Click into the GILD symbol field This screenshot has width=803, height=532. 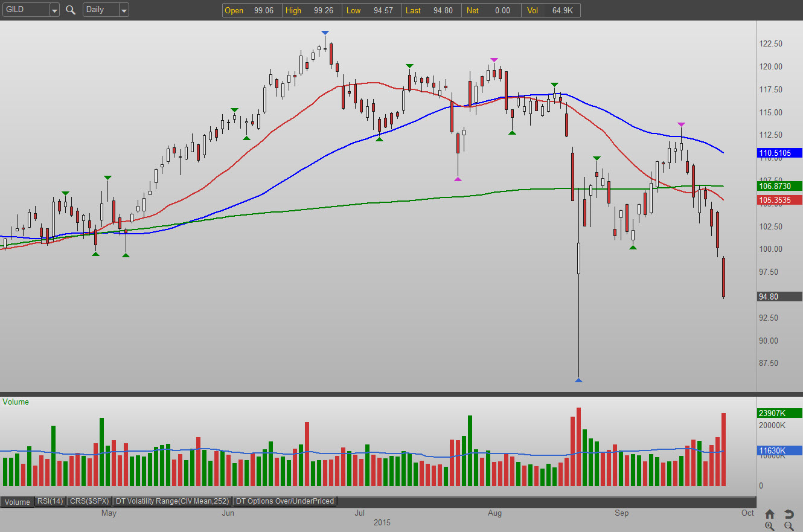pos(25,10)
